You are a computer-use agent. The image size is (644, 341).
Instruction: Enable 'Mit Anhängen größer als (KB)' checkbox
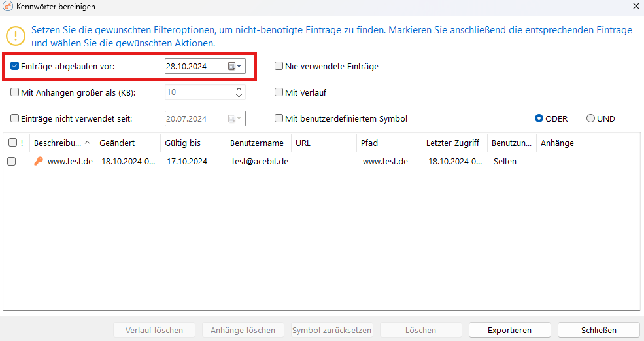(15, 92)
